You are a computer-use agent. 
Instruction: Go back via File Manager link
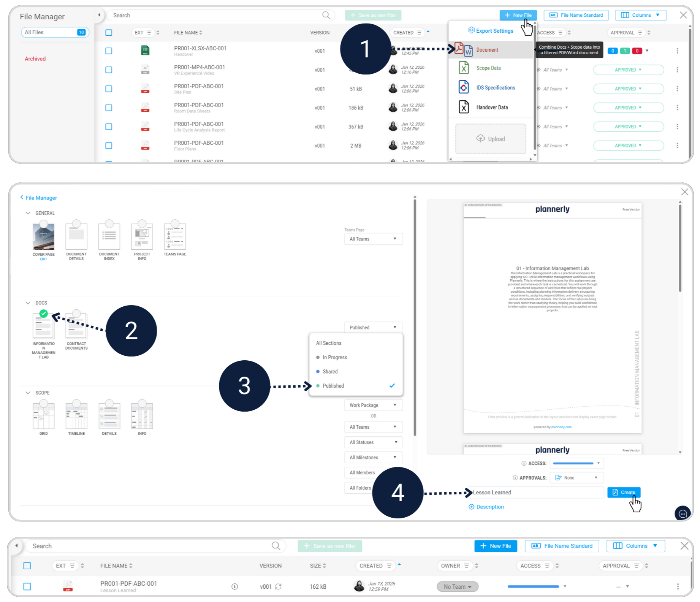(x=39, y=198)
